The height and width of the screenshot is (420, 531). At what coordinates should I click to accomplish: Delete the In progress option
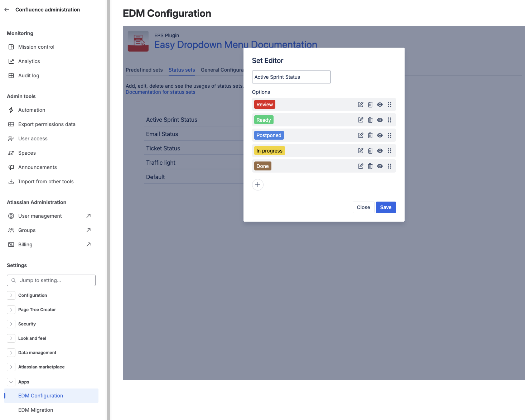click(370, 151)
